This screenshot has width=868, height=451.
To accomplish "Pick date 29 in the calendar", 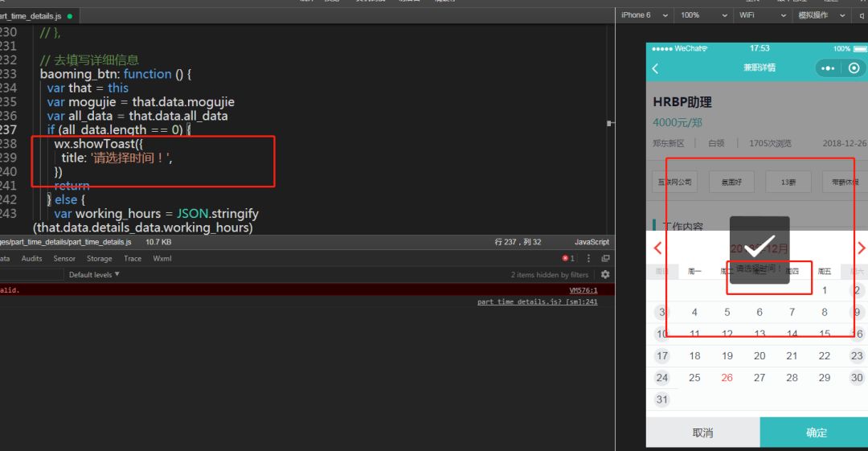I will coord(825,378).
